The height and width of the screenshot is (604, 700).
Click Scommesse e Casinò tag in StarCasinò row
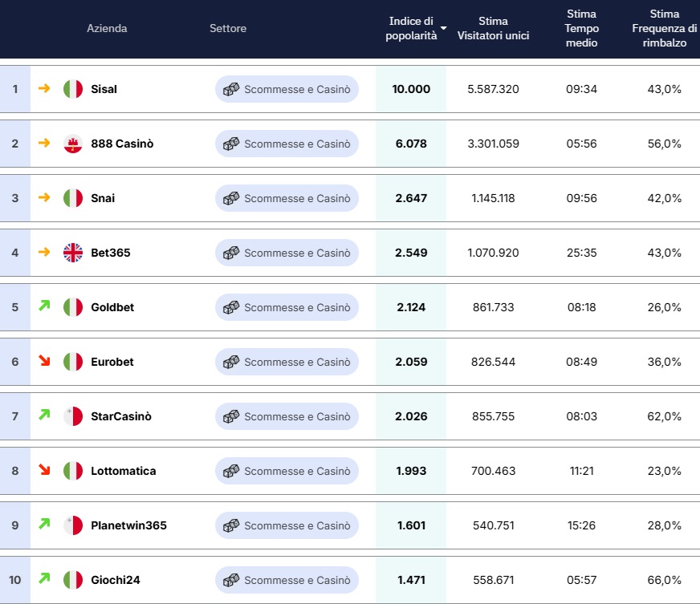coord(287,416)
